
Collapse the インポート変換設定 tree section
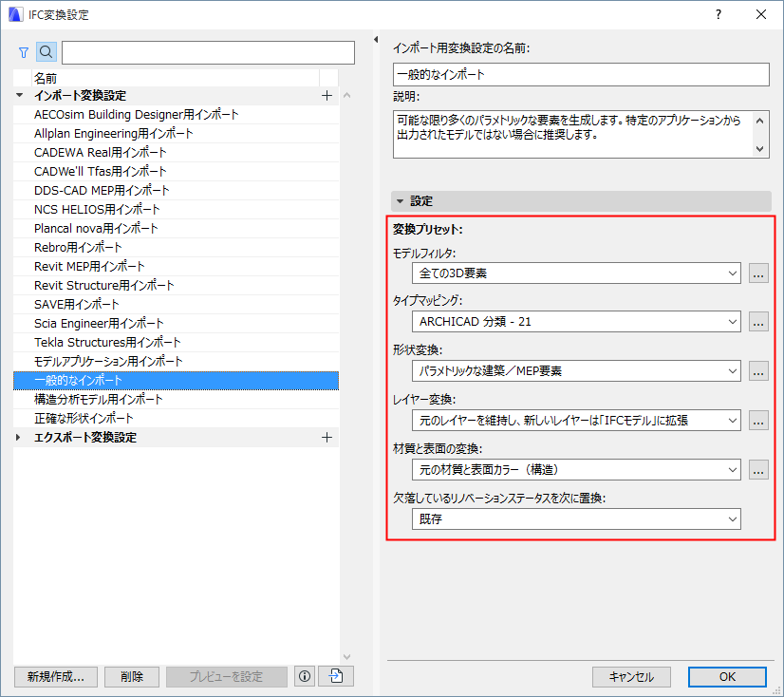pos(19,95)
